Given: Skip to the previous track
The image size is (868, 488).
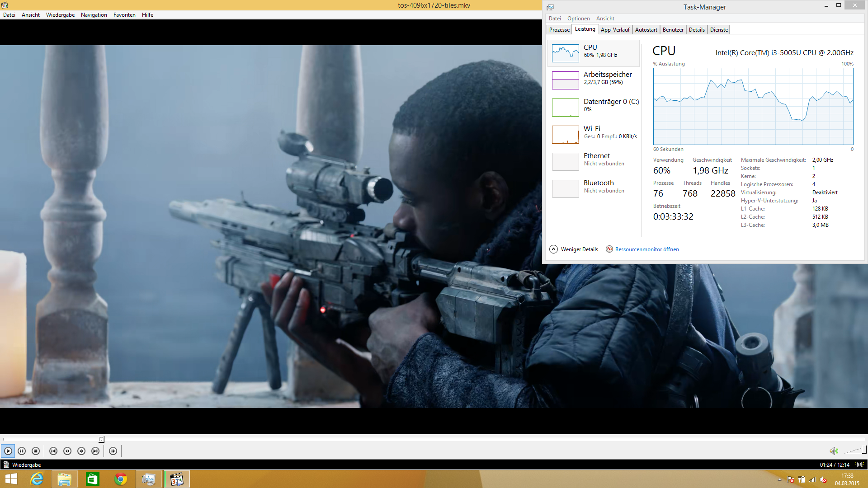Looking at the screenshot, I should pos(53,451).
